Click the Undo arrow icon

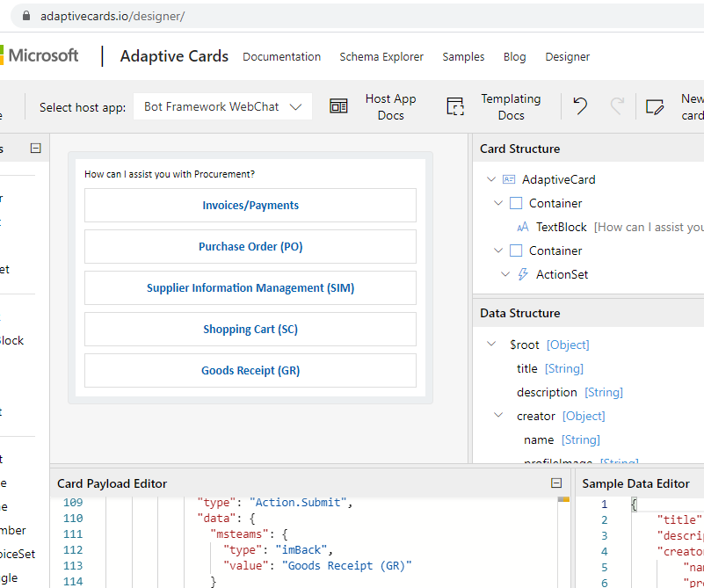pos(580,106)
